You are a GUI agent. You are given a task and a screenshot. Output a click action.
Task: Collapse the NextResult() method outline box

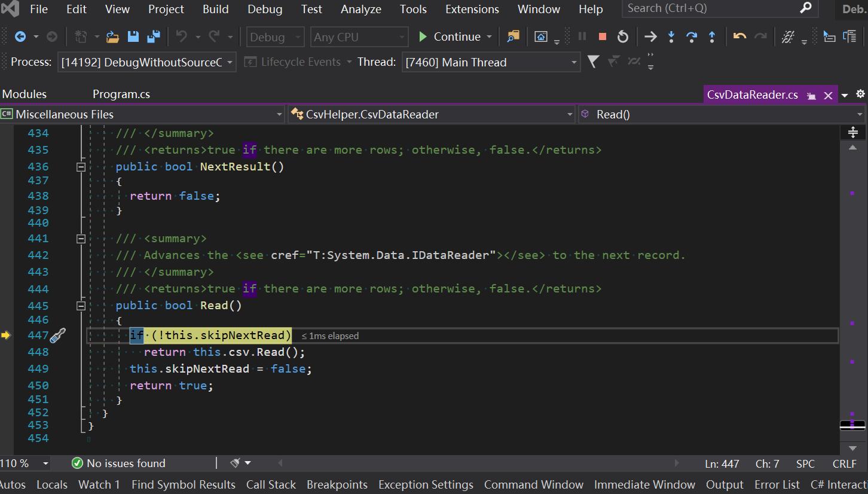coord(81,167)
